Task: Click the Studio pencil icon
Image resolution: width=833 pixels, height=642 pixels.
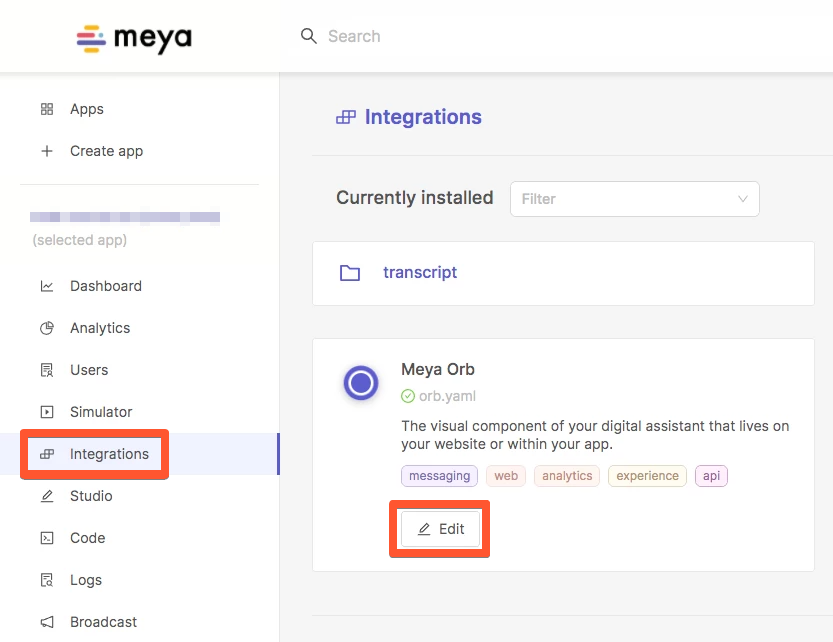Action: 47,496
